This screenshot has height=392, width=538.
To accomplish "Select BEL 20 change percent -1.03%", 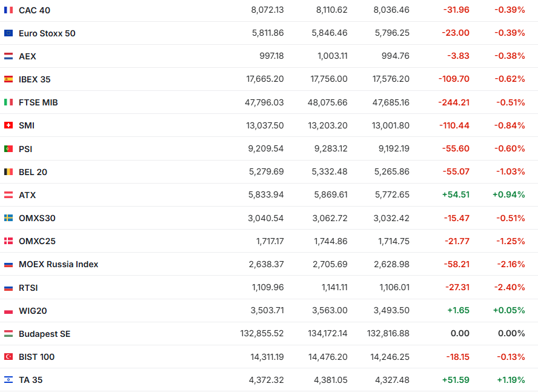I will pos(511,171).
